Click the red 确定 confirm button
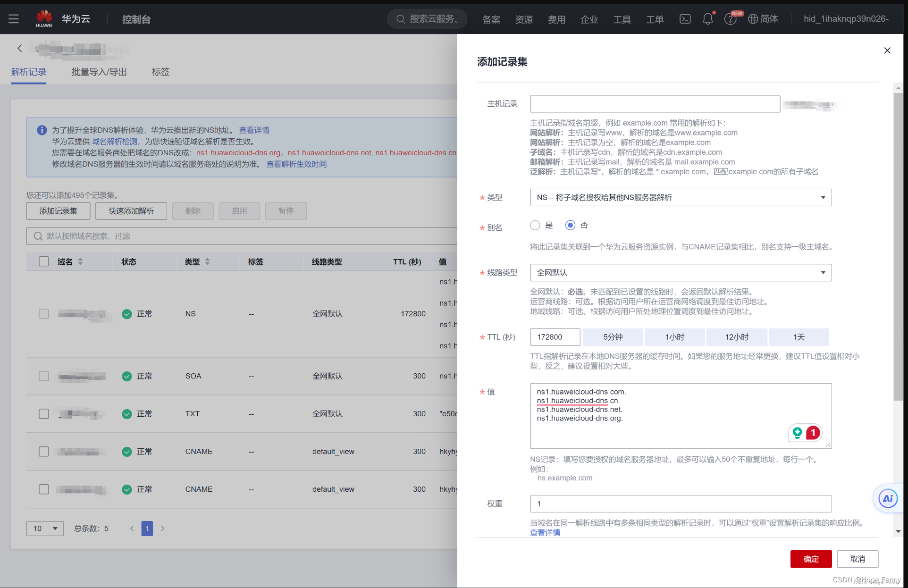 click(811, 559)
